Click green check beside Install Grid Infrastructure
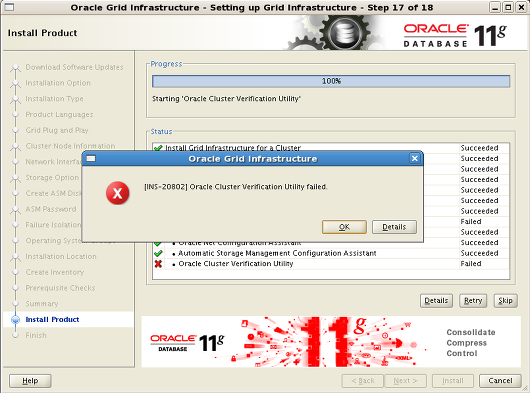The image size is (530, 393). point(158,147)
